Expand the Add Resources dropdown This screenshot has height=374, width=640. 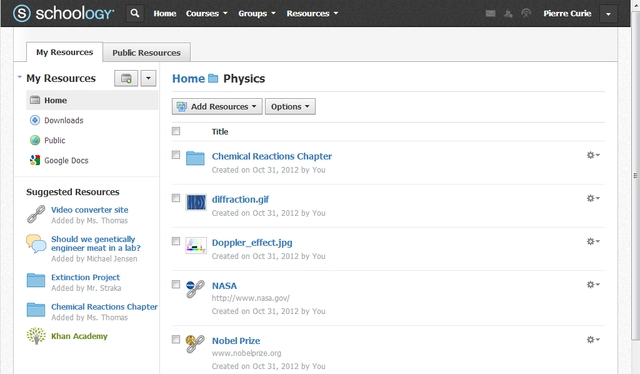tap(217, 107)
